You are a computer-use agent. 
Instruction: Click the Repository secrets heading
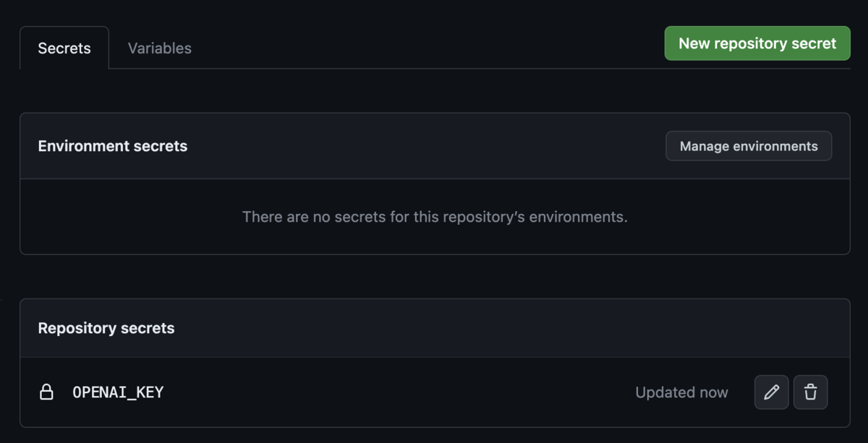click(106, 328)
